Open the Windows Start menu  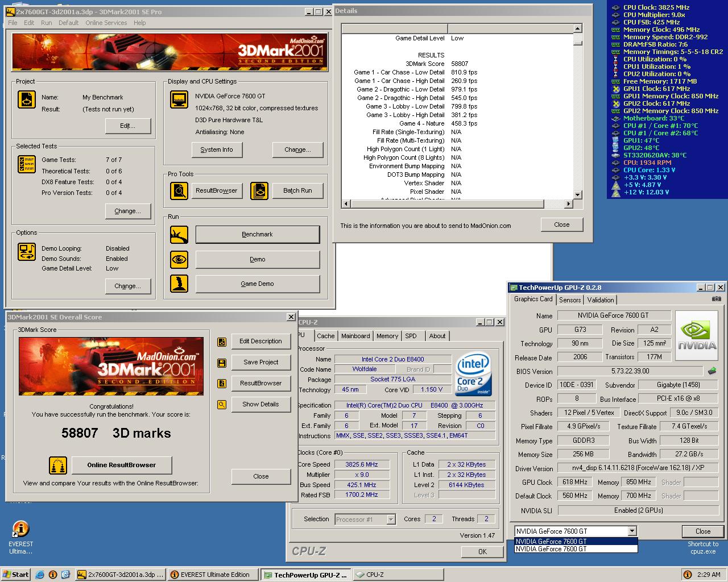(x=15, y=575)
